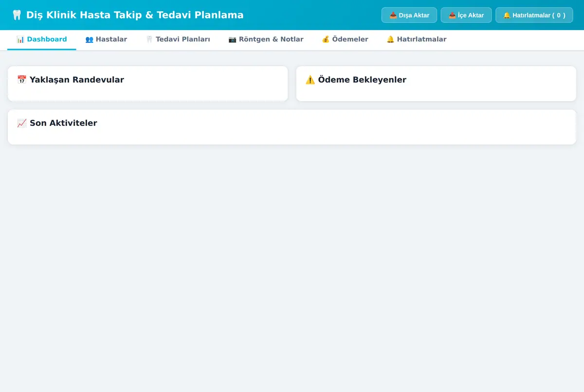The height and width of the screenshot is (392, 584).
Task: Open the Tedavi Planları tab
Action: [178, 39]
